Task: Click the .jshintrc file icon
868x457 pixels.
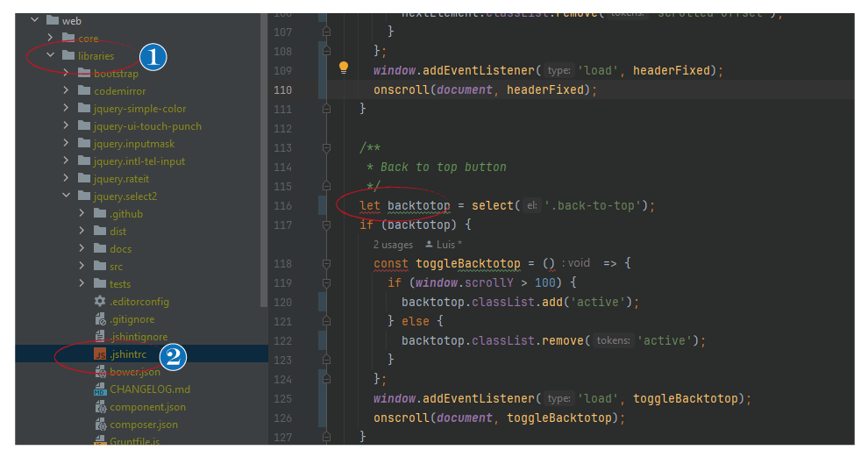Action: 100,354
